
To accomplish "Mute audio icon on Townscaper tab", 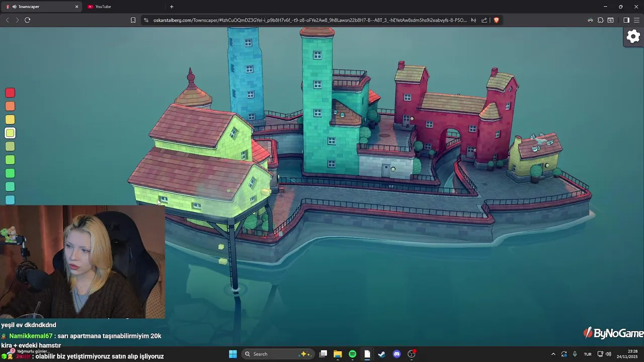I will 14,7.
